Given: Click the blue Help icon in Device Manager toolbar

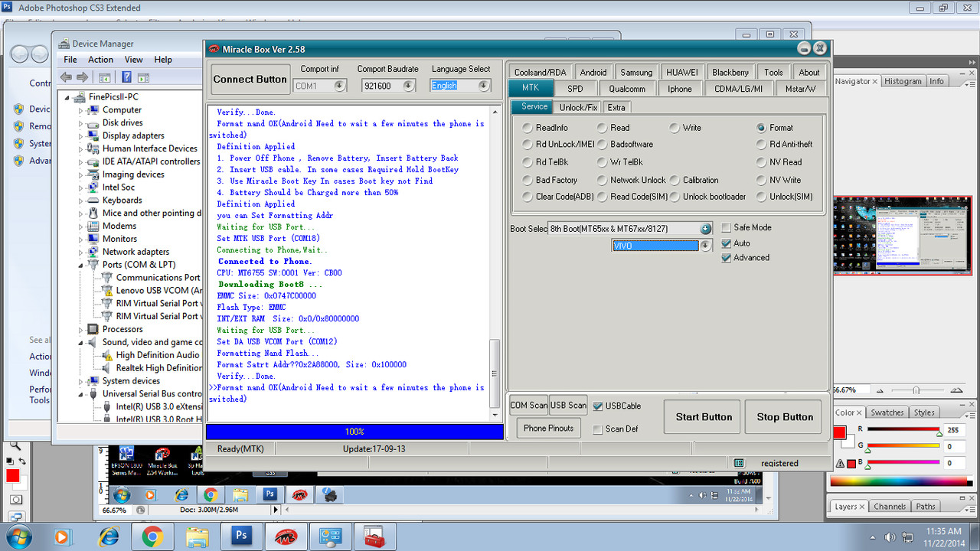Looking at the screenshot, I should coord(126,77).
